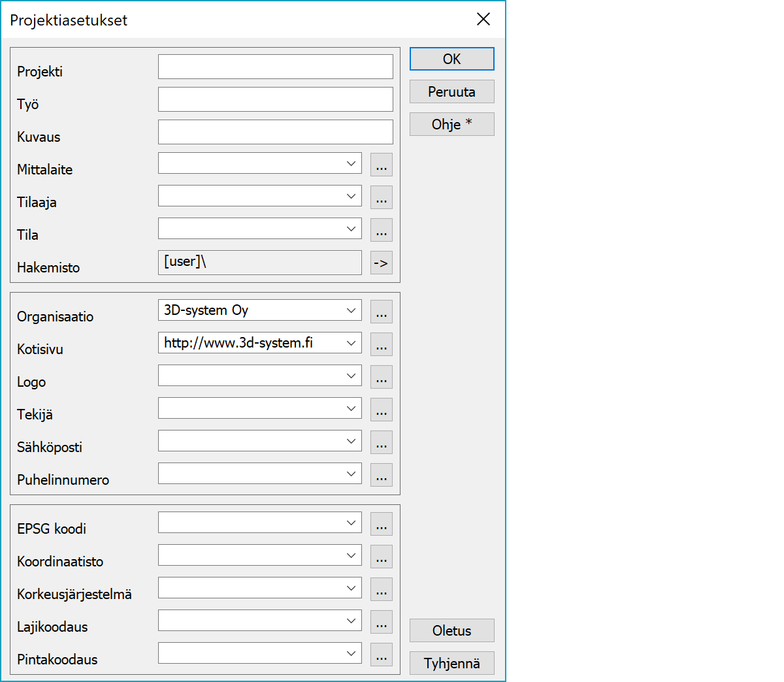Click the ellipsis button beside Organisaatio
The width and height of the screenshot is (784, 682).
[382, 312]
